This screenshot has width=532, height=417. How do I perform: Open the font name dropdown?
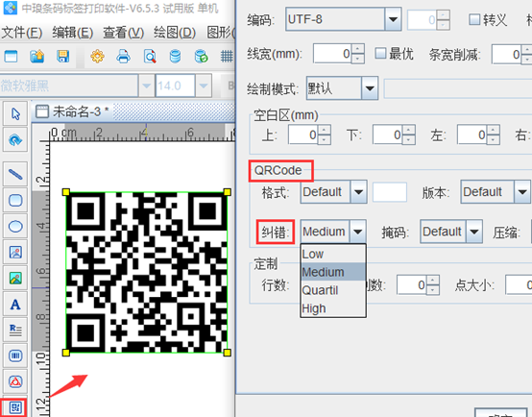pyautogui.click(x=146, y=86)
